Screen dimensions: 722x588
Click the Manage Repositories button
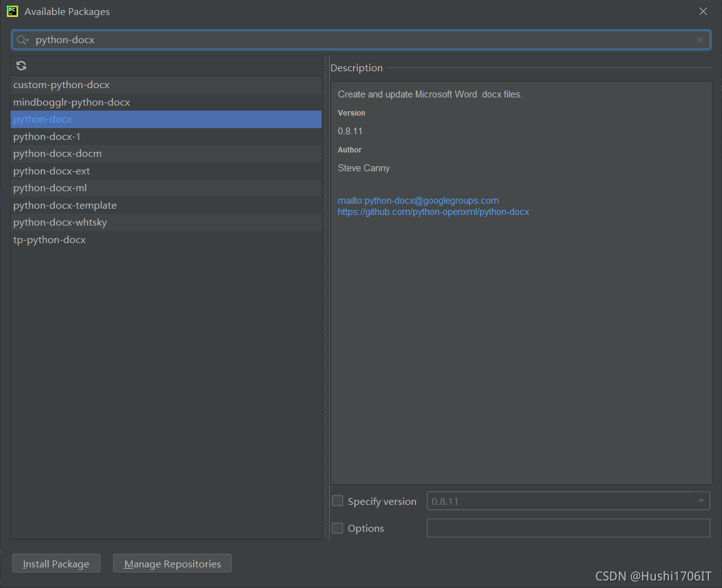[172, 564]
